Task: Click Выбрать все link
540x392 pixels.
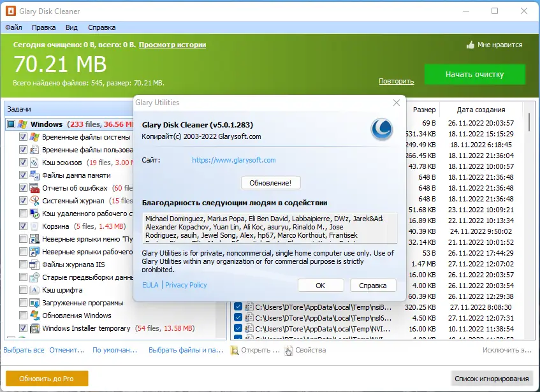Action: point(24,350)
